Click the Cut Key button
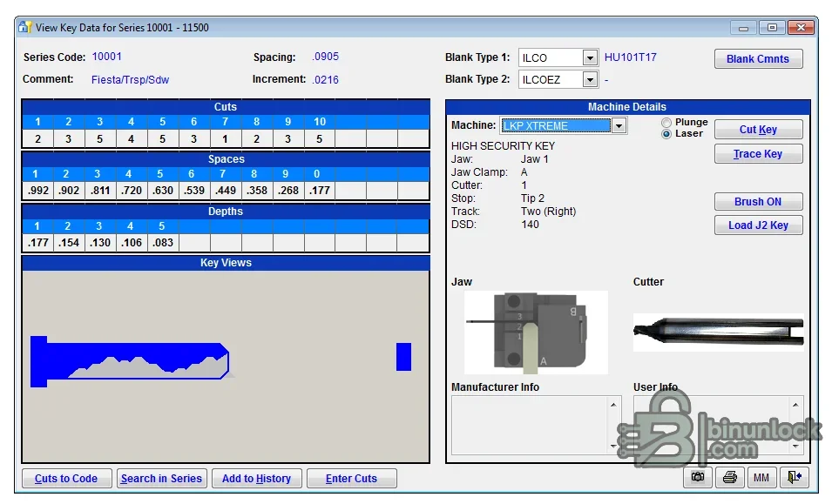The image size is (832, 504). (758, 130)
